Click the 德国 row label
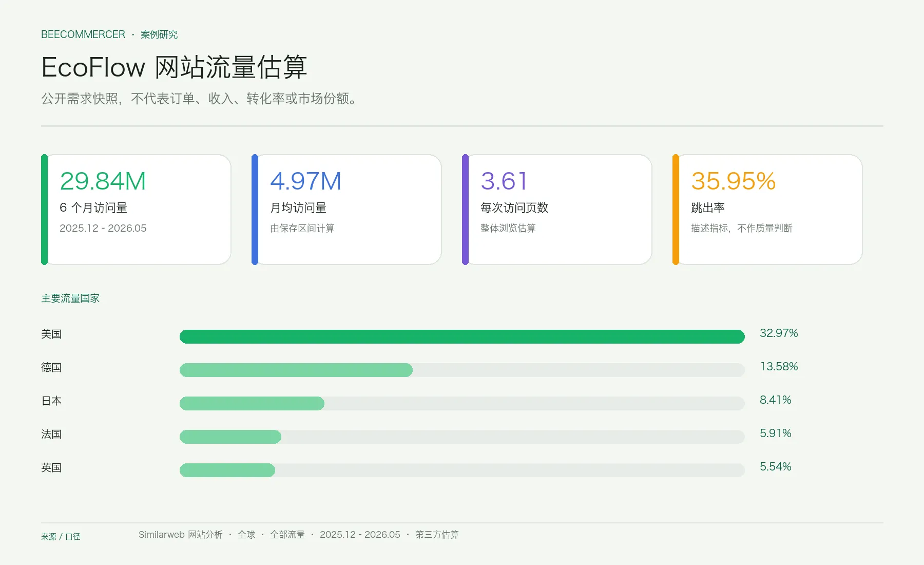 click(51, 368)
